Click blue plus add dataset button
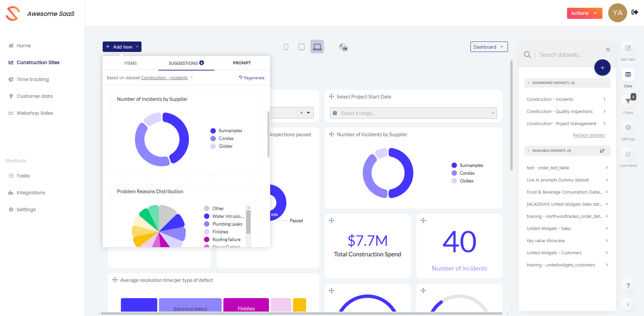This screenshot has height=316, width=644. tap(602, 68)
